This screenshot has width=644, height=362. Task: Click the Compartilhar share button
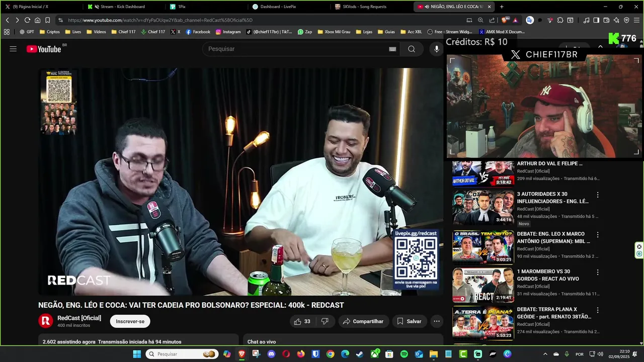point(363,321)
